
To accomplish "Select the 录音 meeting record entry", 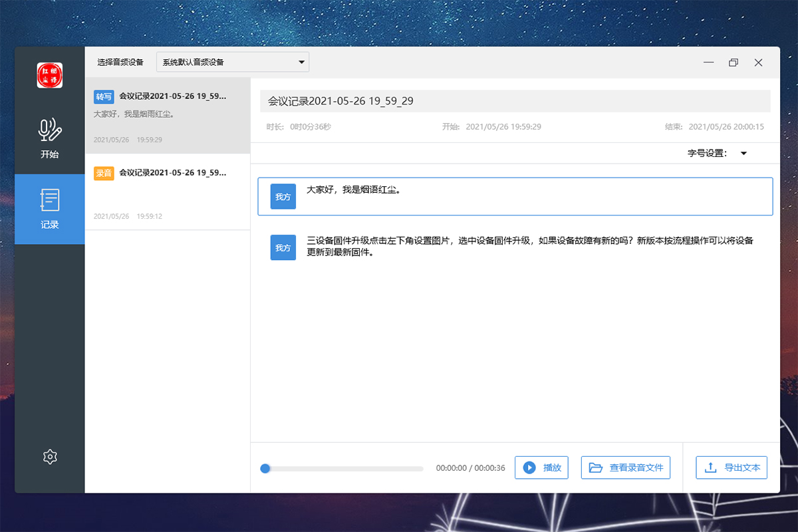I will pos(168,192).
